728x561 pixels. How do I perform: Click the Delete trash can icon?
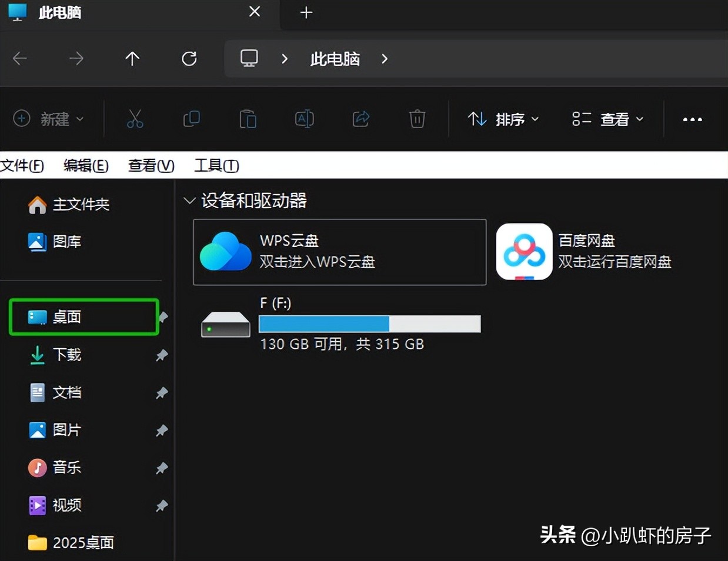pyautogui.click(x=417, y=119)
